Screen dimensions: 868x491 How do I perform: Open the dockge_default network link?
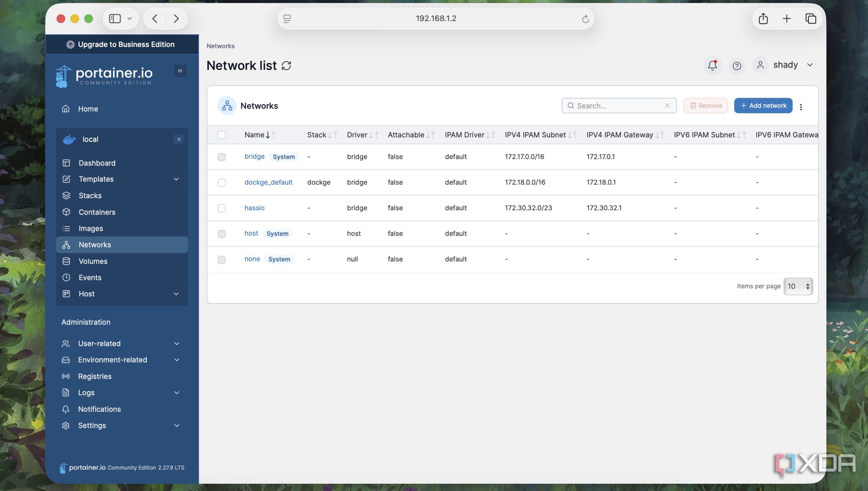(268, 182)
